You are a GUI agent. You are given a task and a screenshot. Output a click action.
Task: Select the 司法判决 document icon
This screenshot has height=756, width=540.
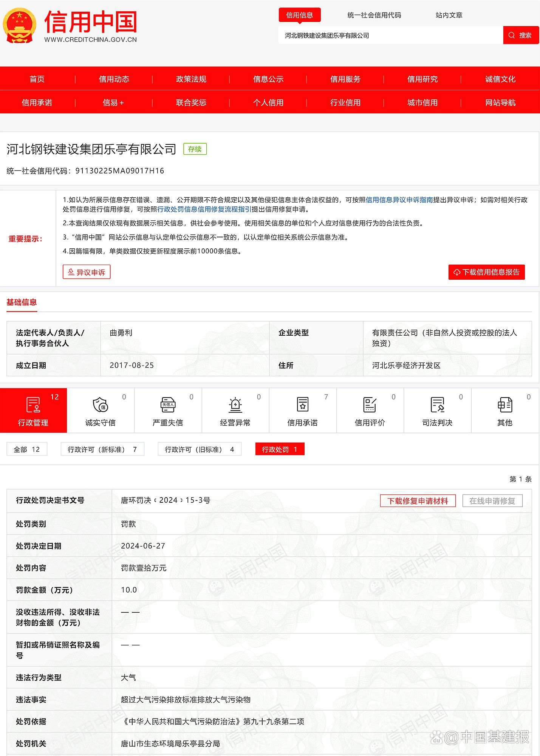click(437, 404)
